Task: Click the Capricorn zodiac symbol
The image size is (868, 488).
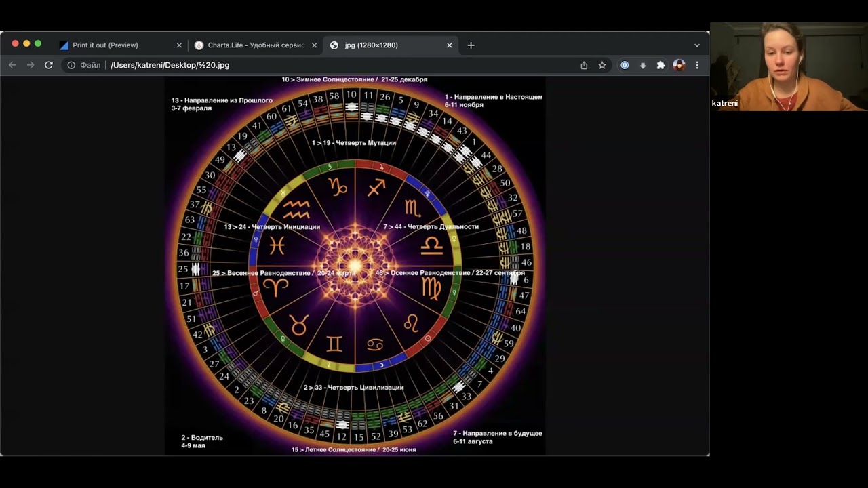Action: [x=338, y=186]
